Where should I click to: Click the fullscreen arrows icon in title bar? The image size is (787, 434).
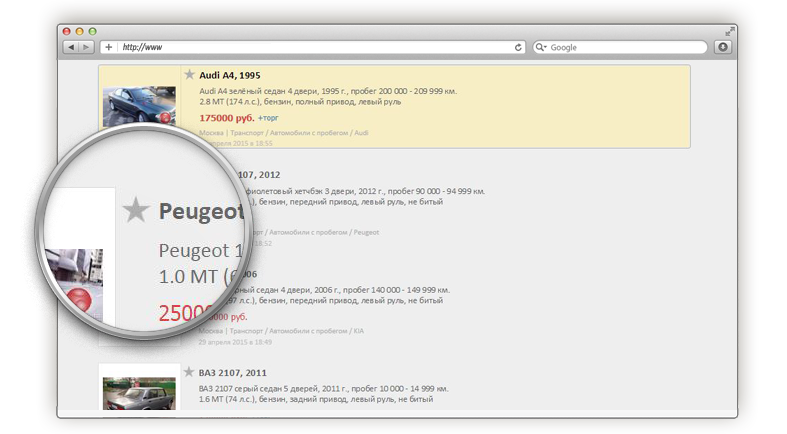click(729, 31)
